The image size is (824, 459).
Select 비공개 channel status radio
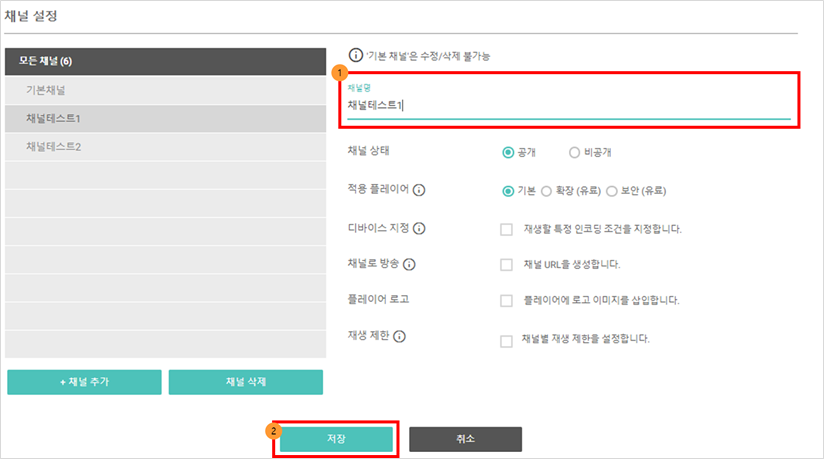coord(574,152)
